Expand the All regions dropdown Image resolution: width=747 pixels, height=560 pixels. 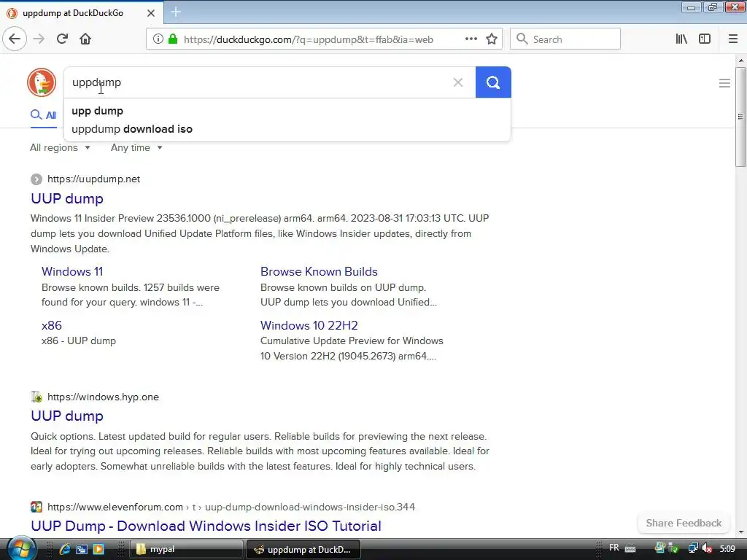tap(60, 147)
